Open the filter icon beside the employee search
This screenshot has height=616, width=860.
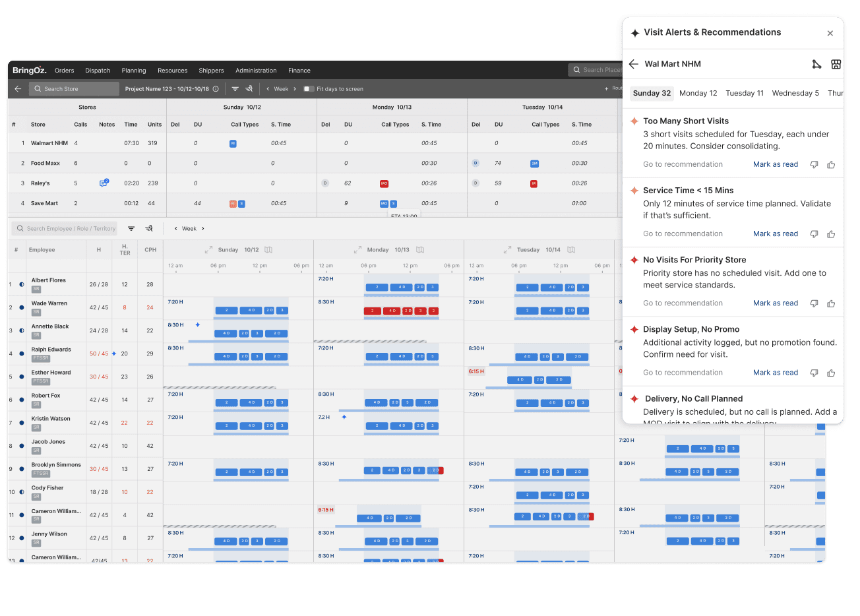(x=131, y=229)
